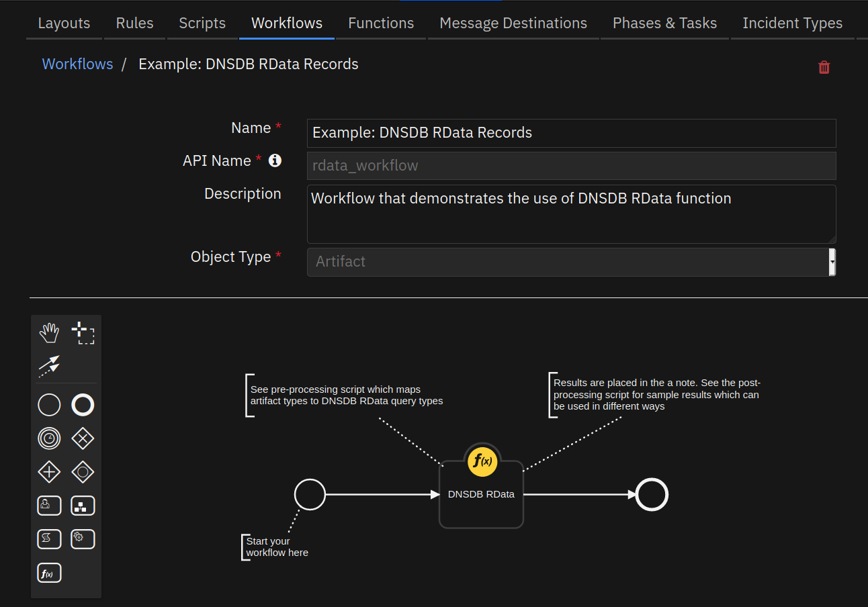Activate the lasso selection tool

[x=83, y=332]
